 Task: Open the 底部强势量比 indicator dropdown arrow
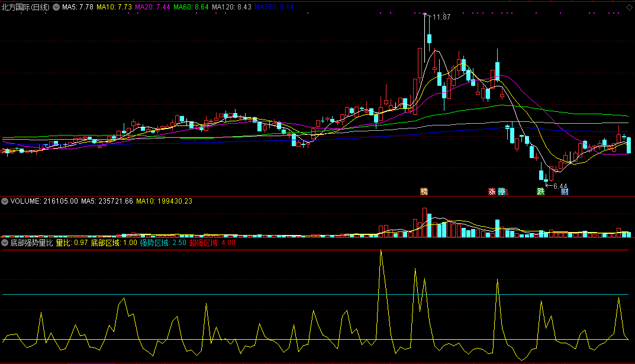pyautogui.click(x=5, y=243)
